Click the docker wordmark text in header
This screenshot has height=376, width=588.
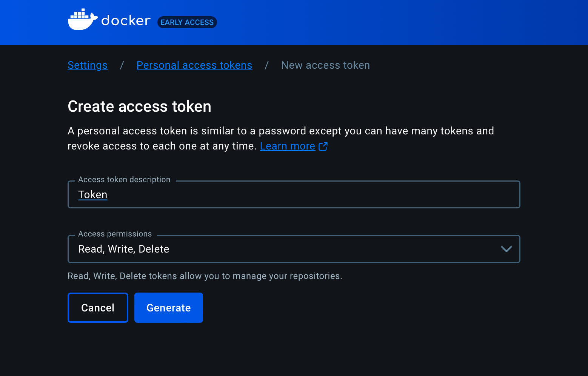tap(126, 21)
